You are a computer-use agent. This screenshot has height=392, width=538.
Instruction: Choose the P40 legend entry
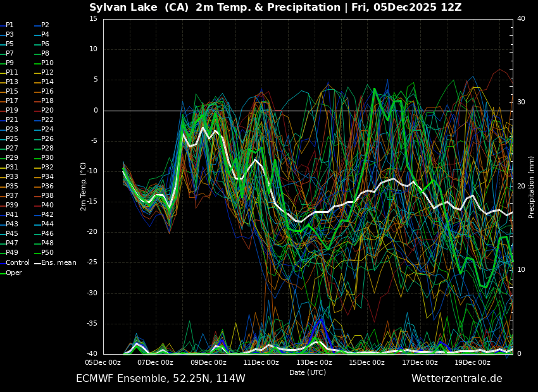point(47,205)
